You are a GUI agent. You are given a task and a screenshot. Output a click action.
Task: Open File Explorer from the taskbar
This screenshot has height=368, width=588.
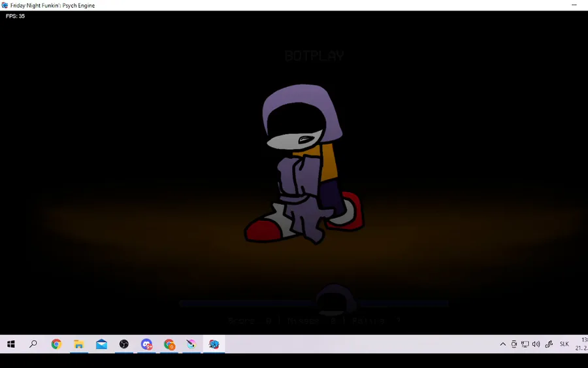(x=79, y=344)
